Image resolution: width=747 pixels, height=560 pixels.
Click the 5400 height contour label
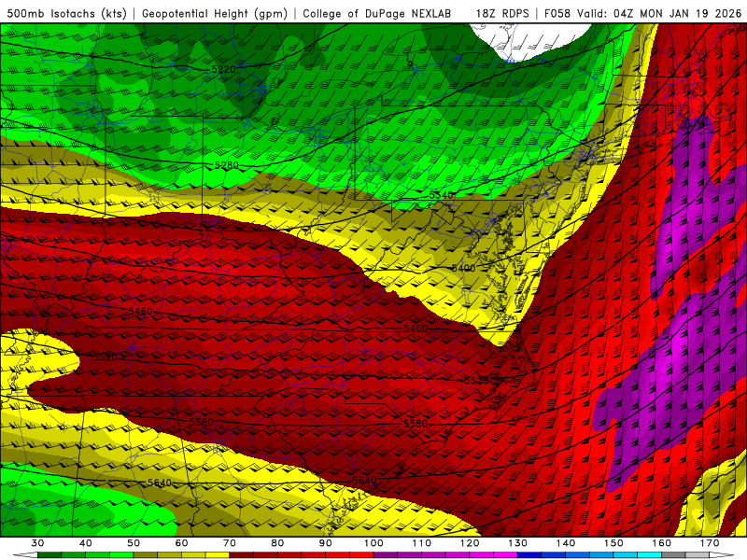click(463, 268)
